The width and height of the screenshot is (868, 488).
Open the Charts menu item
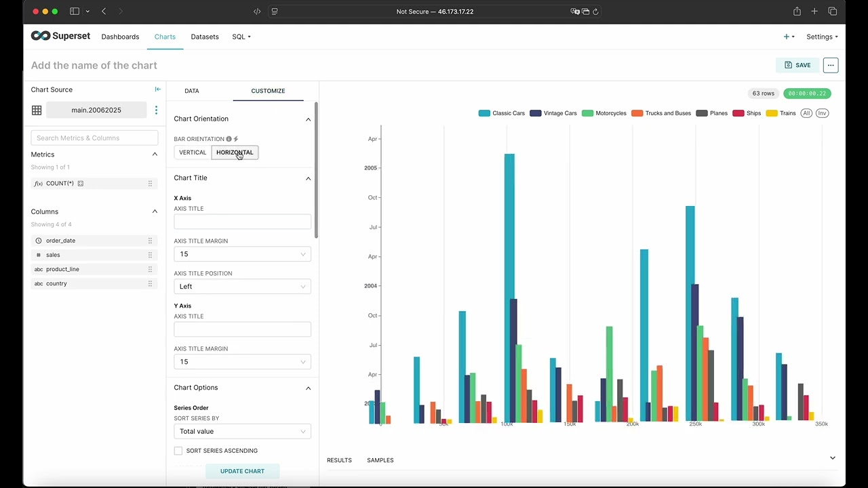(165, 37)
